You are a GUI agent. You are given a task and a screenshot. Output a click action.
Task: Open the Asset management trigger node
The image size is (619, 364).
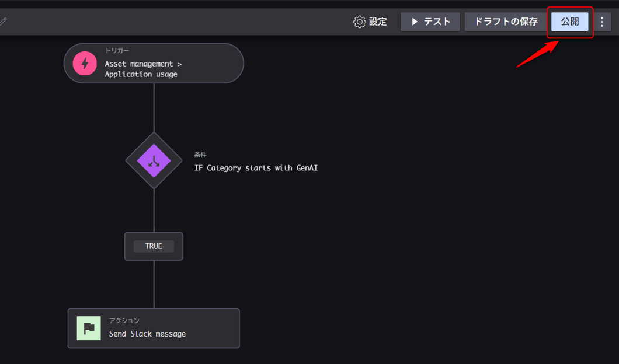click(x=153, y=63)
